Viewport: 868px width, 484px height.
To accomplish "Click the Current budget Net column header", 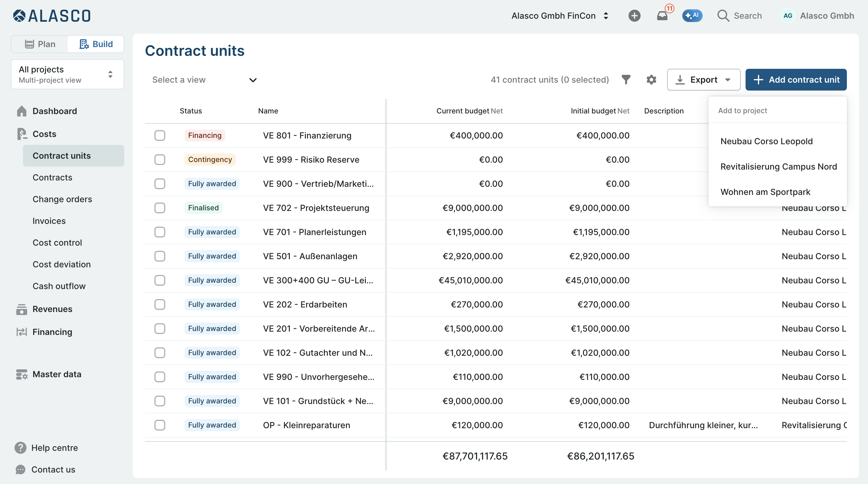I will pos(469,111).
